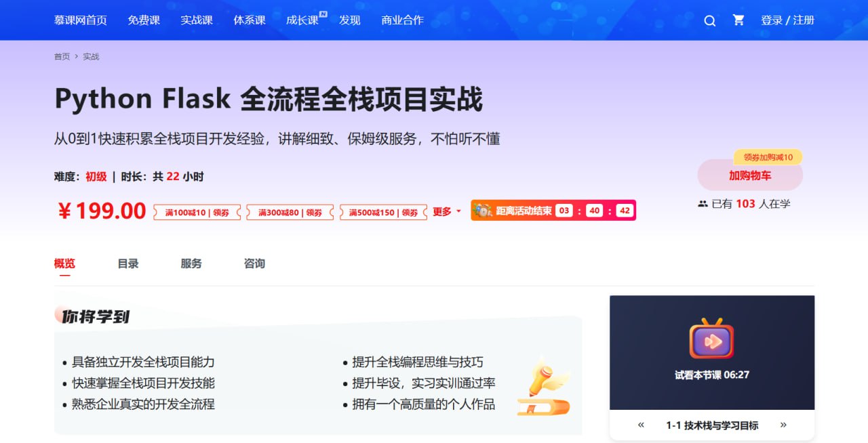Click the alarm clock icon on the countdown banner
The width and height of the screenshot is (868, 443).
(484, 210)
